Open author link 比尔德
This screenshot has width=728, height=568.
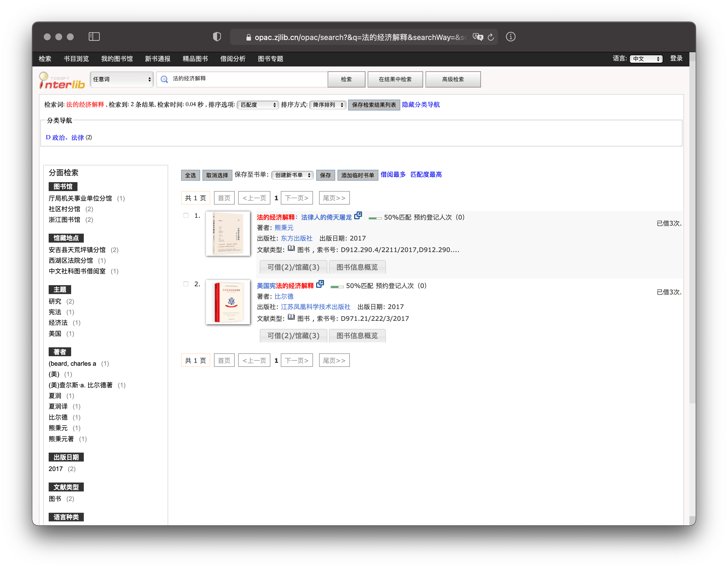click(284, 296)
